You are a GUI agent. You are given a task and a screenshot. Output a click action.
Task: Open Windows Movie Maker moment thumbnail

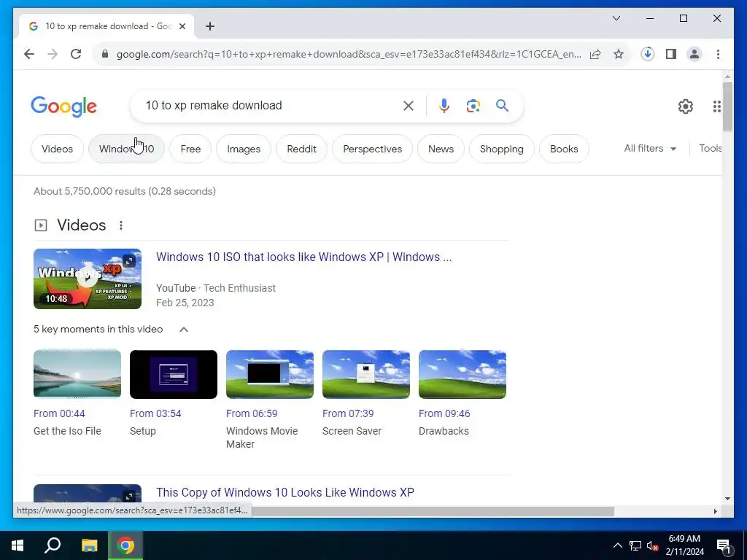tap(270, 374)
